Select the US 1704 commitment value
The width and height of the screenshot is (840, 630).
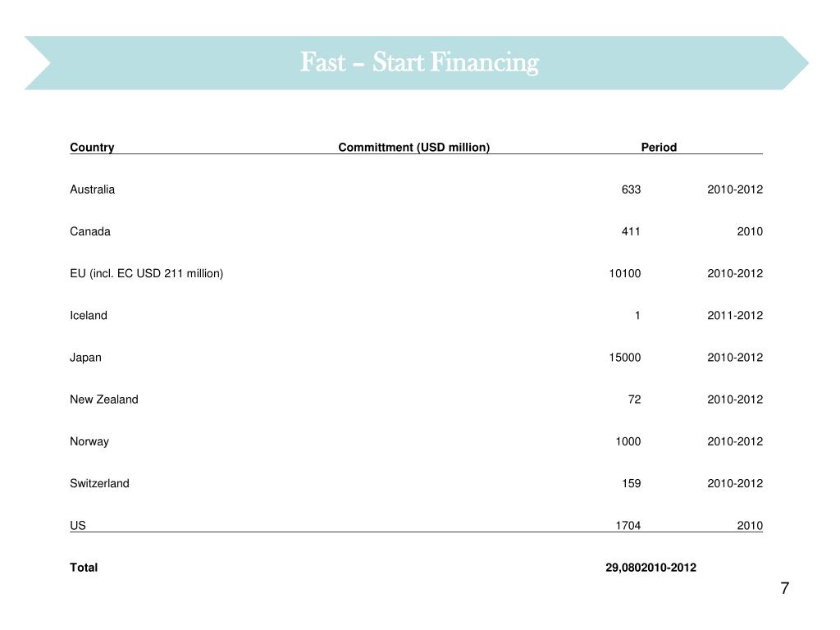628,526
